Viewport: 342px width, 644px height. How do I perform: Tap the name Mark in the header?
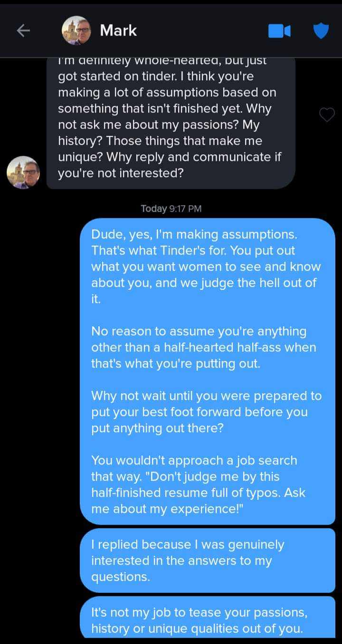coord(118,30)
